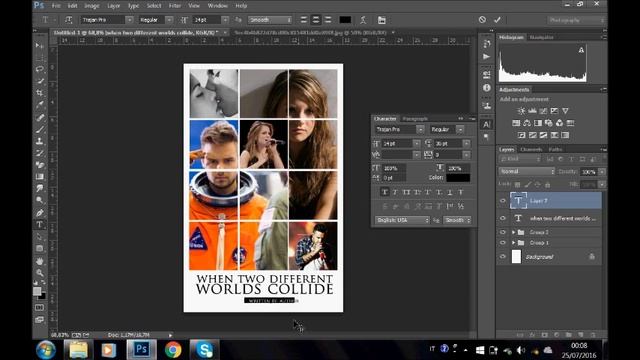640x360 pixels.
Task: Select the Layer 7 layer
Action: point(556,200)
